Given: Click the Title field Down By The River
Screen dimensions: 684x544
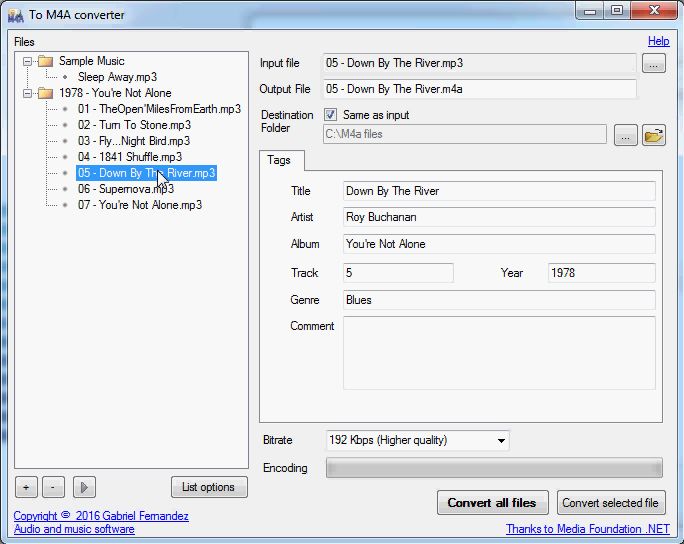Looking at the screenshot, I should click(x=499, y=191).
